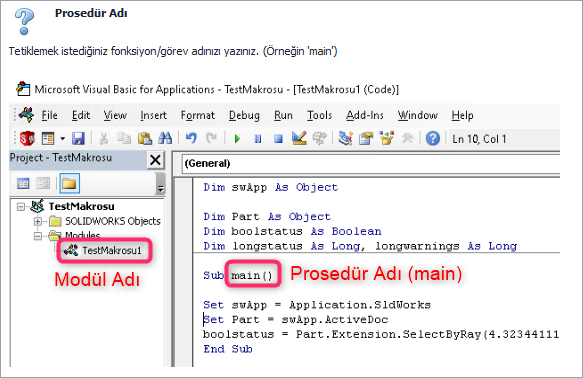
Task: Click the Reset (stop square) icon
Action: [278, 139]
